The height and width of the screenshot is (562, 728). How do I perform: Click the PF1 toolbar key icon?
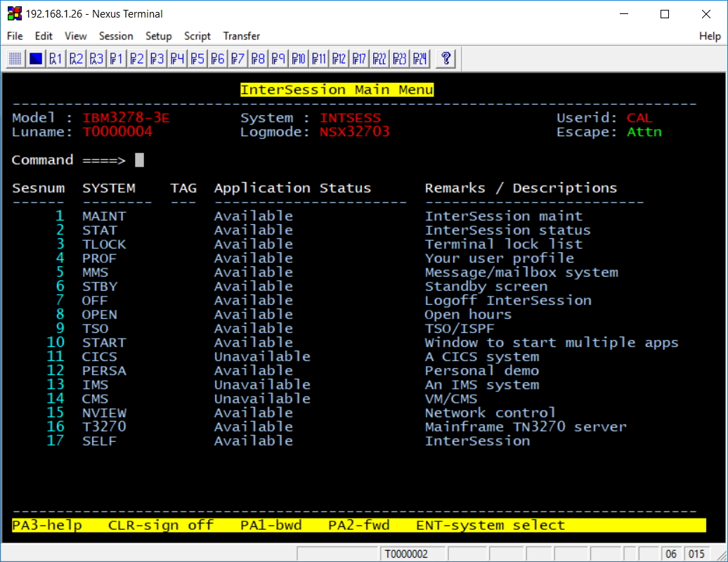coord(117,59)
